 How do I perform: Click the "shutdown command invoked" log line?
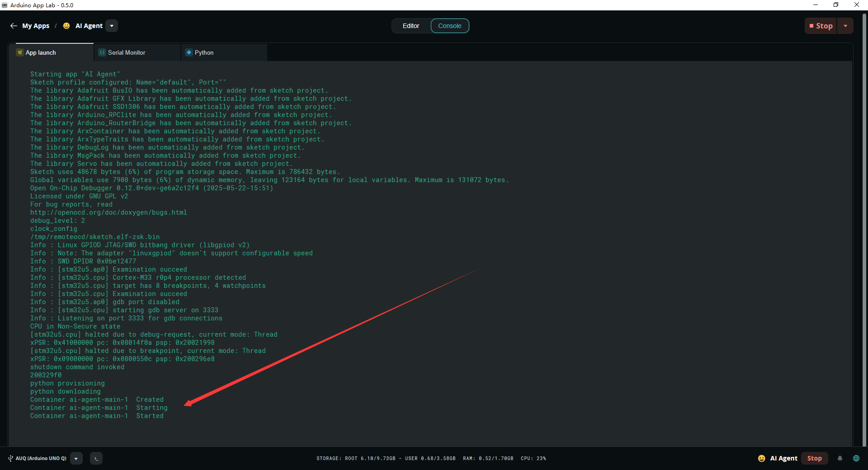77,367
